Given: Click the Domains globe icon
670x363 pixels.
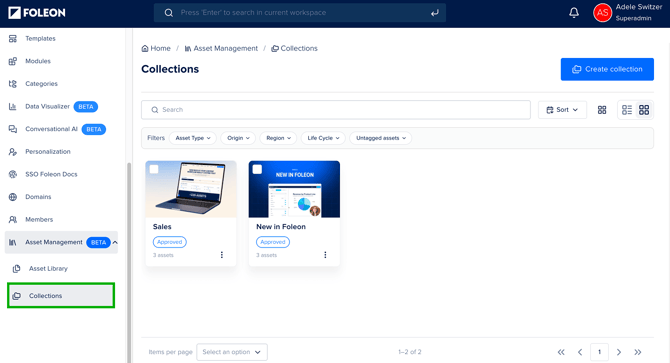Looking at the screenshot, I should (13, 197).
